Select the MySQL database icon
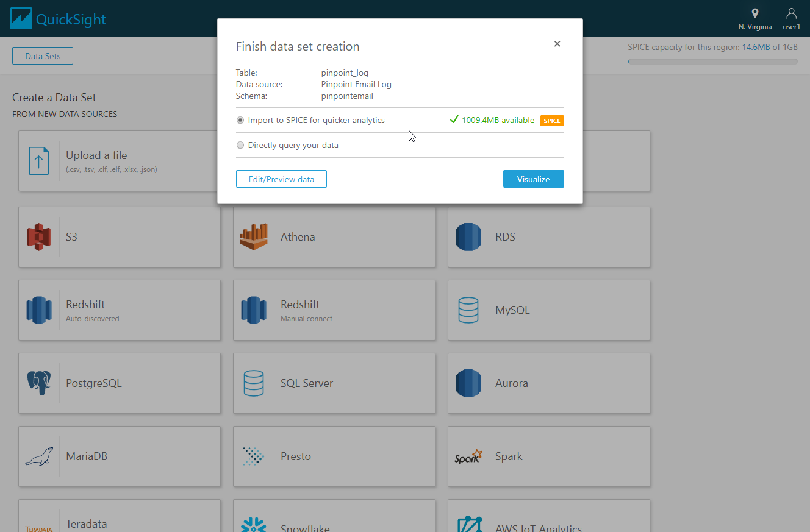 [x=468, y=310]
